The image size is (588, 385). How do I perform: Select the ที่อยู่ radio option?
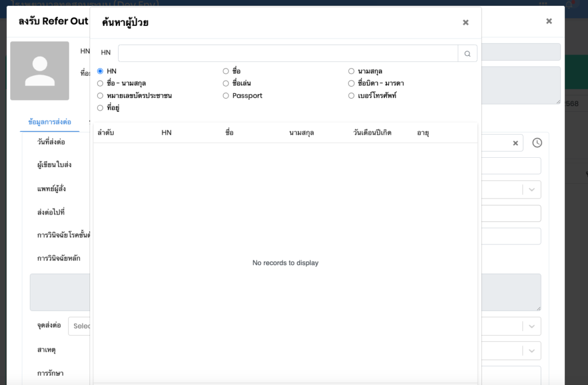pos(100,108)
